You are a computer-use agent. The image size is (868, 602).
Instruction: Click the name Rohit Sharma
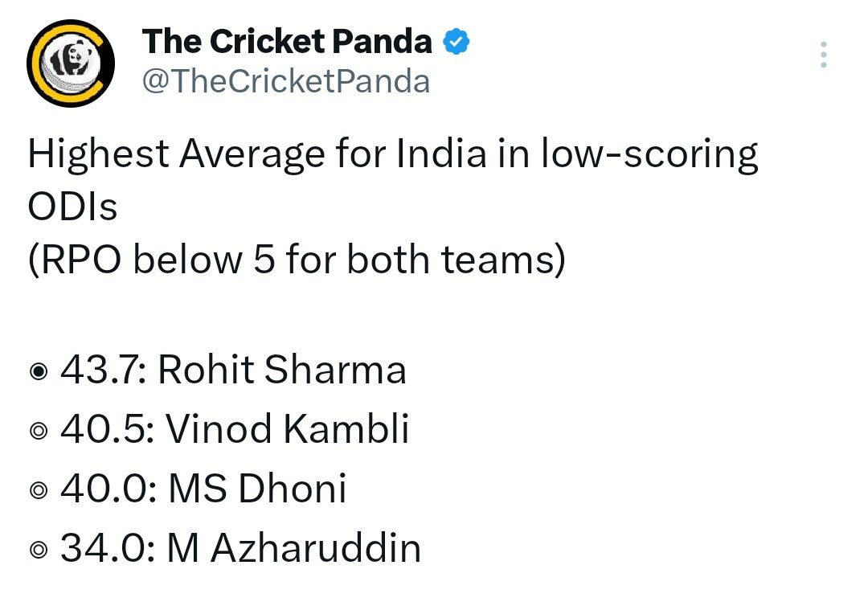282,370
